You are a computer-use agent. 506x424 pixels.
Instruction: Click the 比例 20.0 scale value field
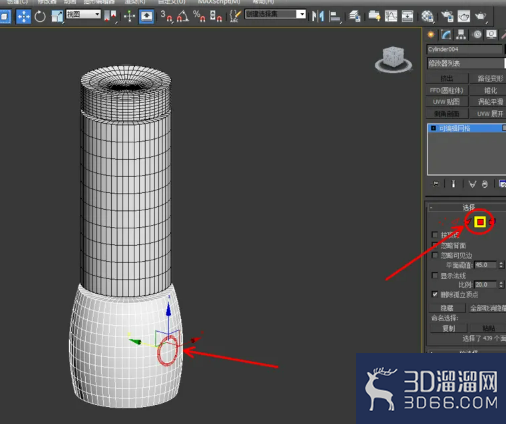[485, 285]
